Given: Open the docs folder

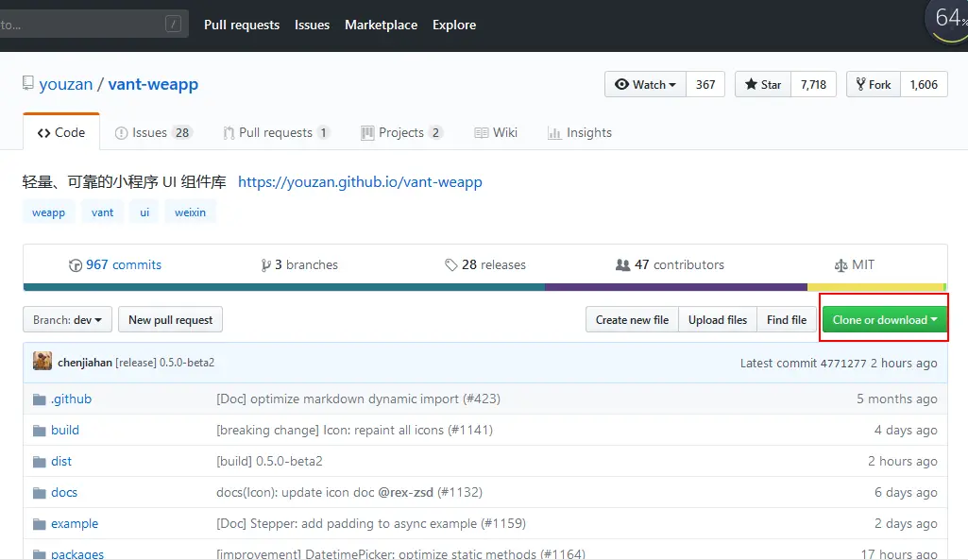Looking at the screenshot, I should (x=64, y=492).
